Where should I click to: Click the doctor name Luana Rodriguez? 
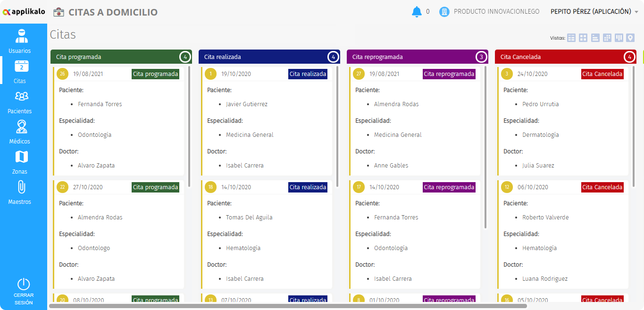(x=545, y=279)
